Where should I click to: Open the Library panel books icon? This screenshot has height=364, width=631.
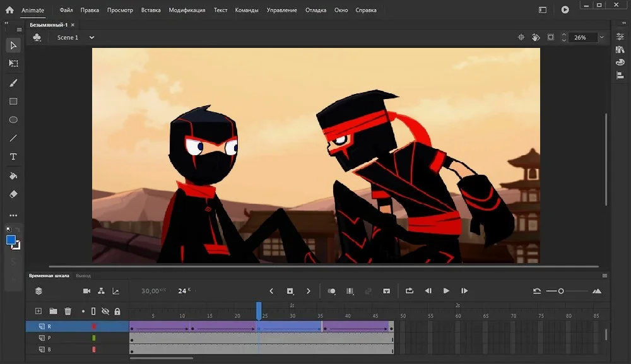click(x=620, y=49)
